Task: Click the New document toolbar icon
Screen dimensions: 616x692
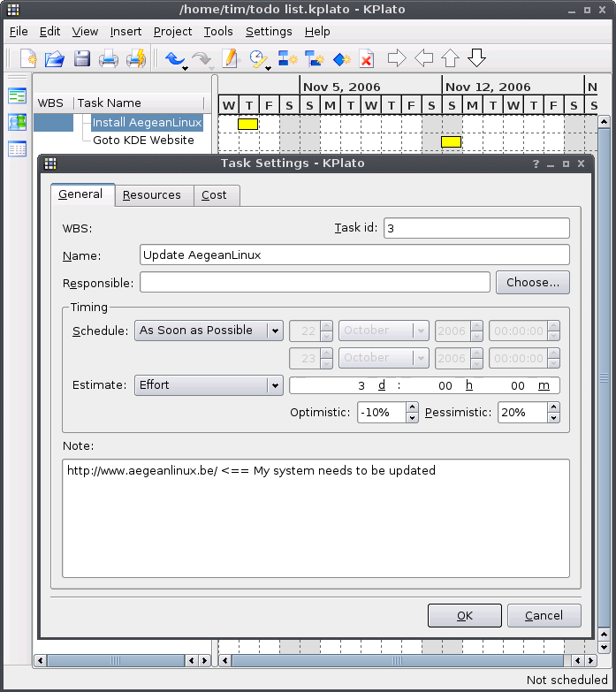Action: coord(28,58)
